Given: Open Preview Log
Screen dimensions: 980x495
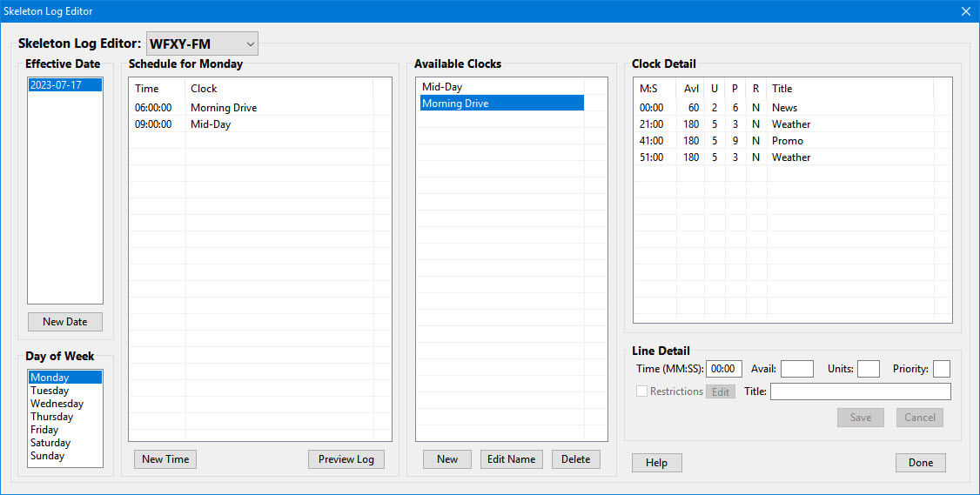Looking at the screenshot, I should tap(346, 459).
